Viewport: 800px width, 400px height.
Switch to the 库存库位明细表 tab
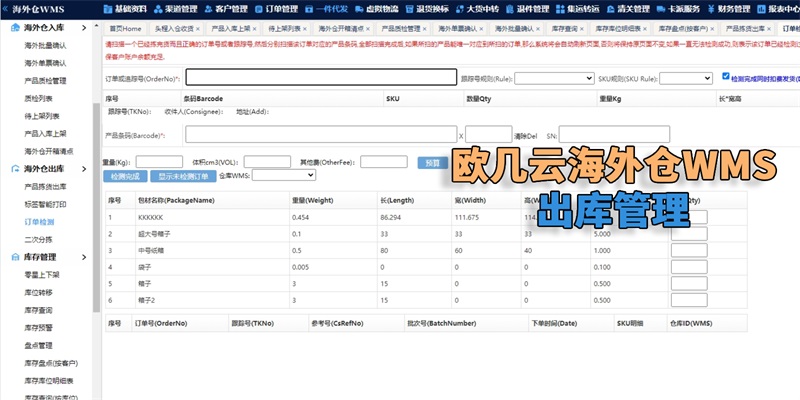coord(621,29)
